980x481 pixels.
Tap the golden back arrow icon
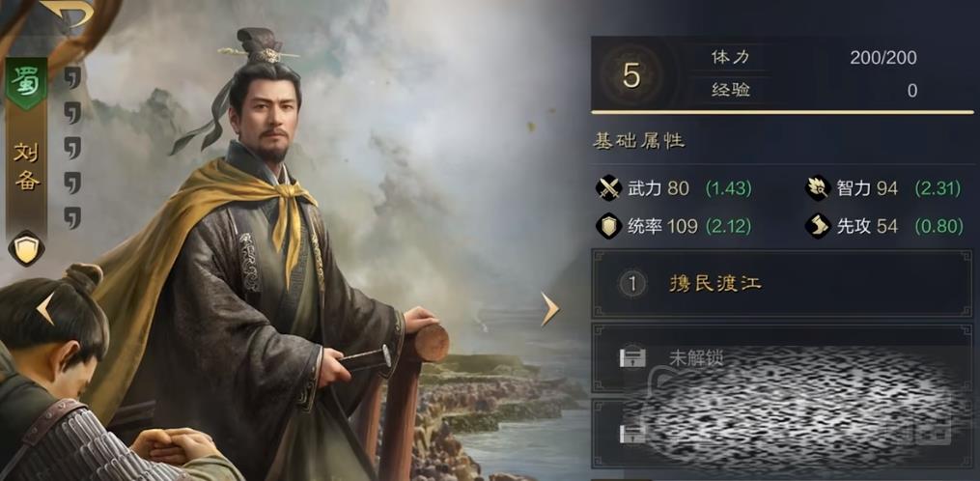(67, 14)
